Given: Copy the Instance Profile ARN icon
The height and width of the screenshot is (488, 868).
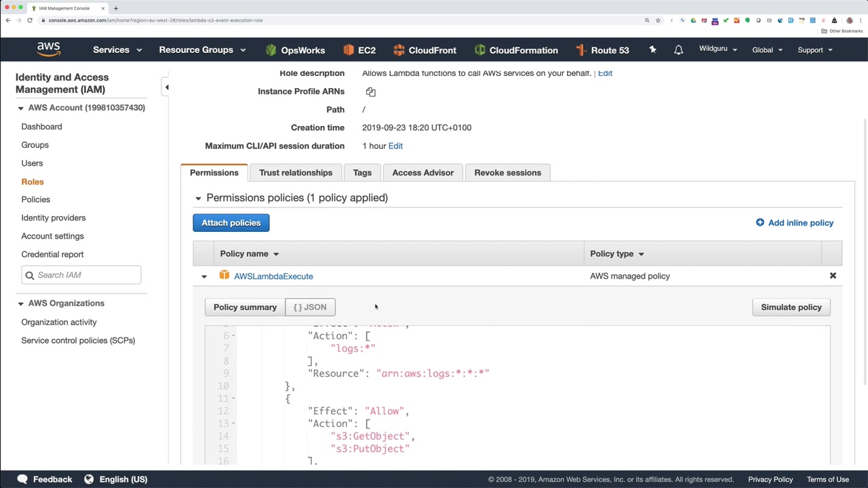Looking at the screenshot, I should coord(370,91).
